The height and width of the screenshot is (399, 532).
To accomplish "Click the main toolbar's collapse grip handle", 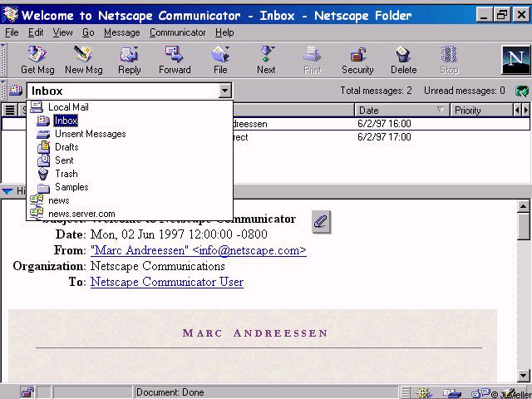I will [x=3, y=60].
